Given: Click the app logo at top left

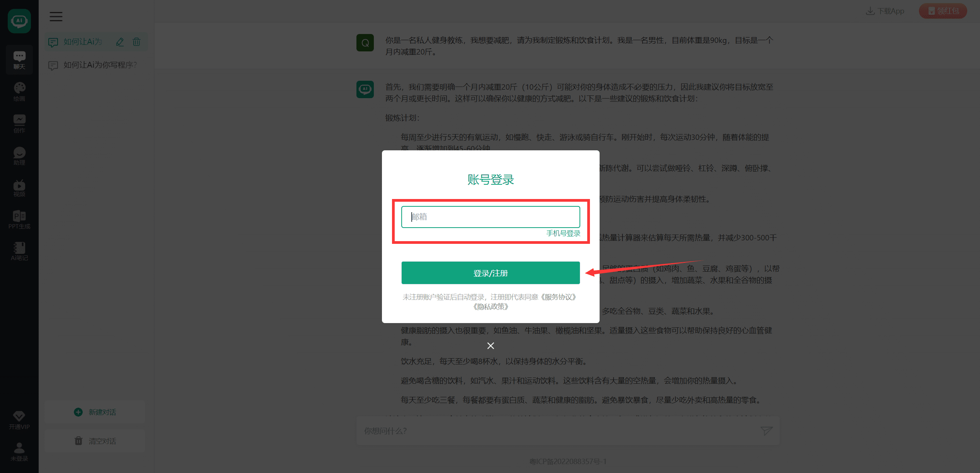Looking at the screenshot, I should pyautogui.click(x=19, y=21).
